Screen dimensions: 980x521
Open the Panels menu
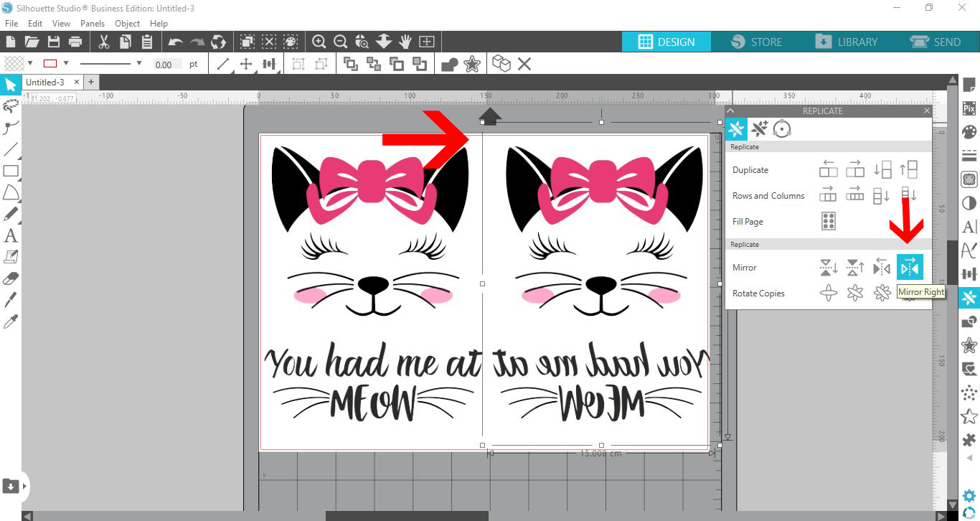[x=93, y=24]
